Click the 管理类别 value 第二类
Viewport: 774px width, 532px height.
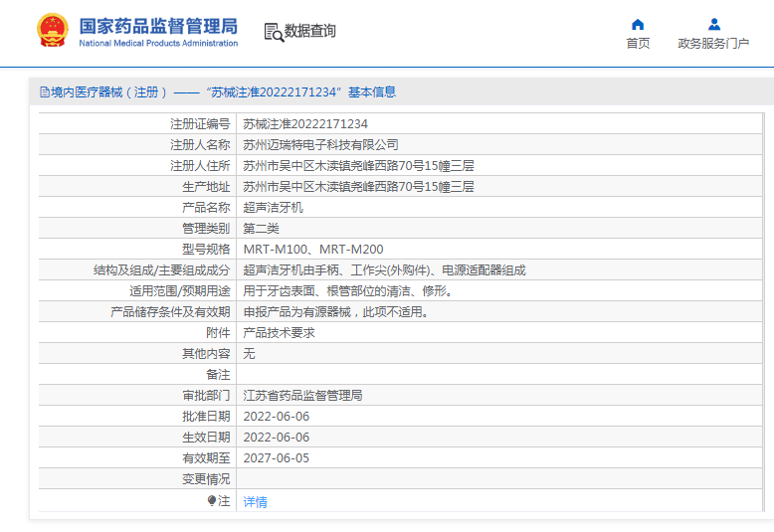pyautogui.click(x=261, y=229)
